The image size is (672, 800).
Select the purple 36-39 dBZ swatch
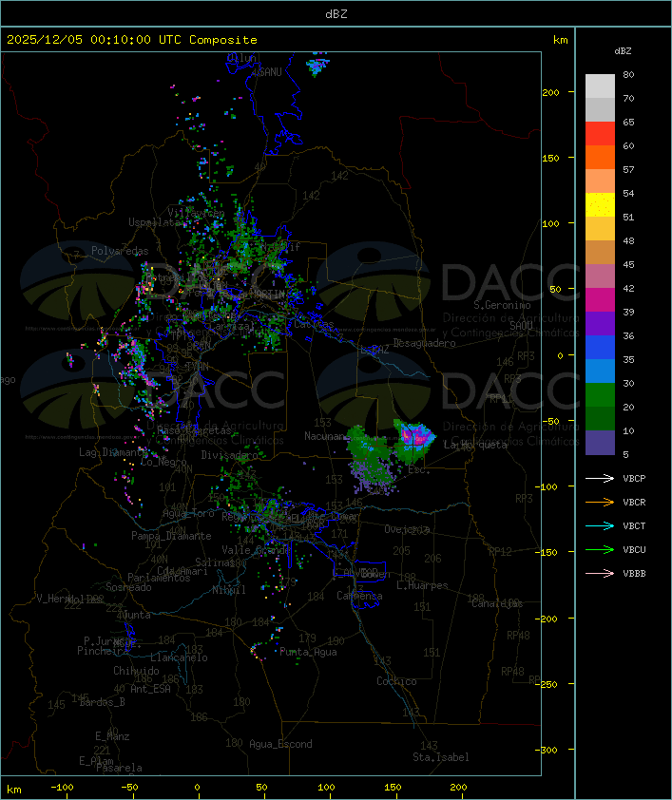pos(600,323)
